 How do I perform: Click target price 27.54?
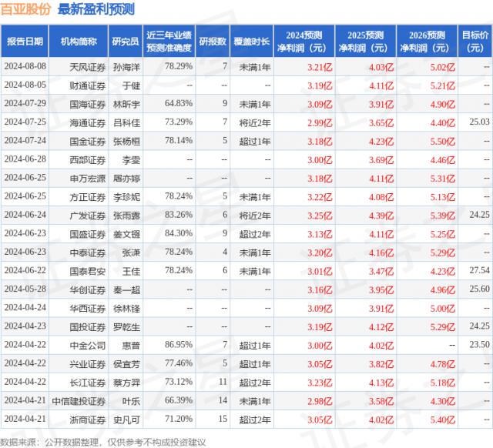(x=479, y=270)
